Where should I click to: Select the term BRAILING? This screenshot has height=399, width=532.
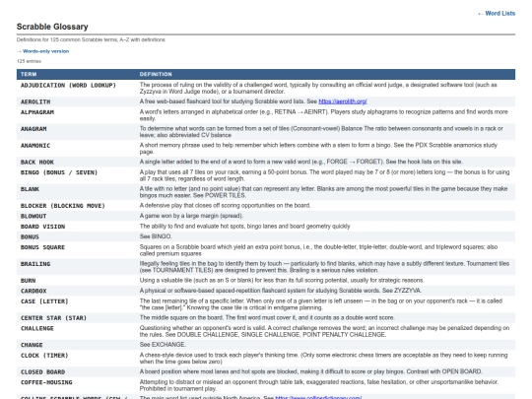35,264
